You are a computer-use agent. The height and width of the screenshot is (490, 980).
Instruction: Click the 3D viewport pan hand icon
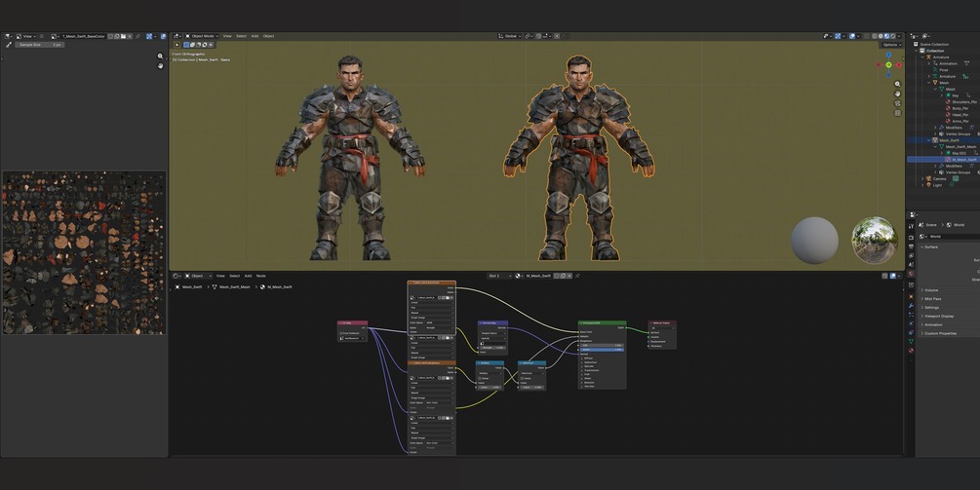click(x=897, y=94)
